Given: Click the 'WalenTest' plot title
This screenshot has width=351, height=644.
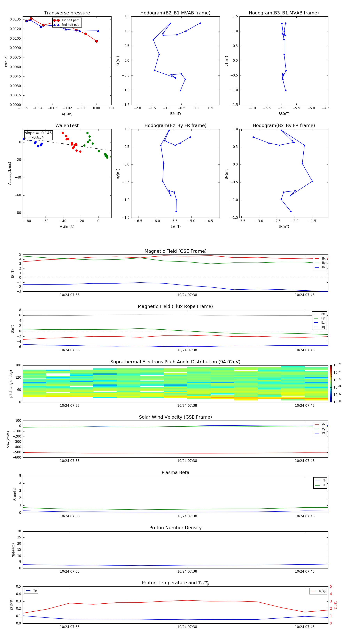Looking at the screenshot, I should pos(67,125).
